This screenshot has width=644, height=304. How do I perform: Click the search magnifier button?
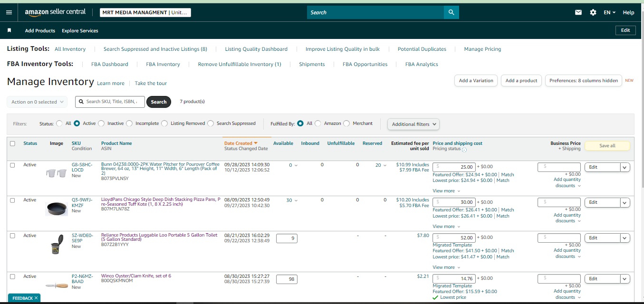point(451,12)
